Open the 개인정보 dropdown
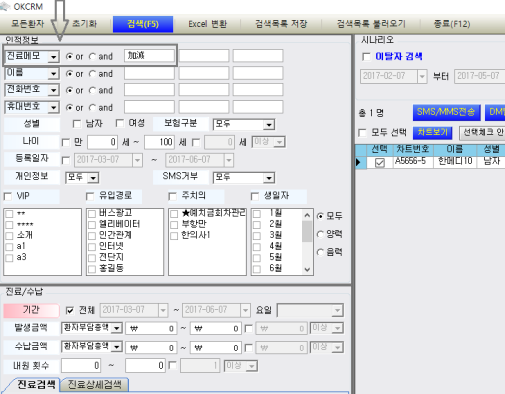 93,178
